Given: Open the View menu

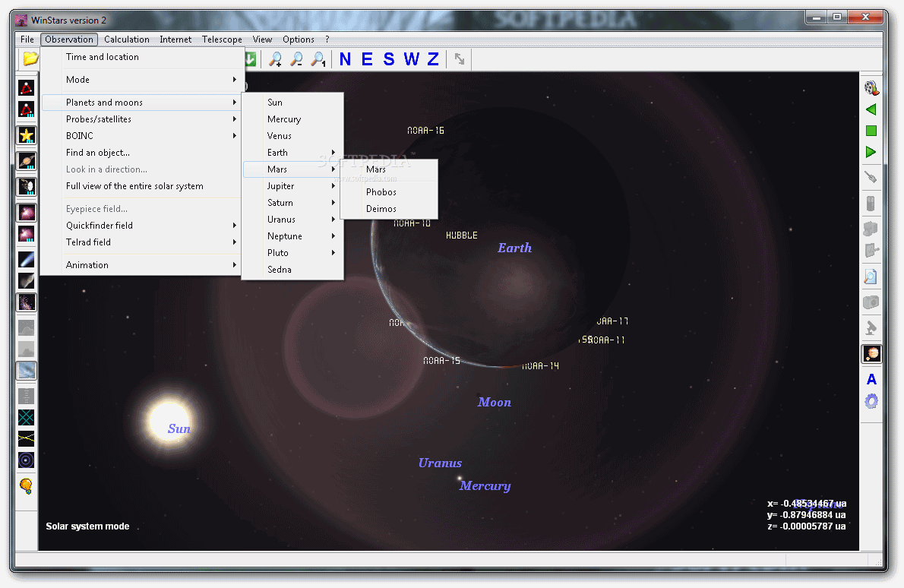Looking at the screenshot, I should click(x=262, y=40).
